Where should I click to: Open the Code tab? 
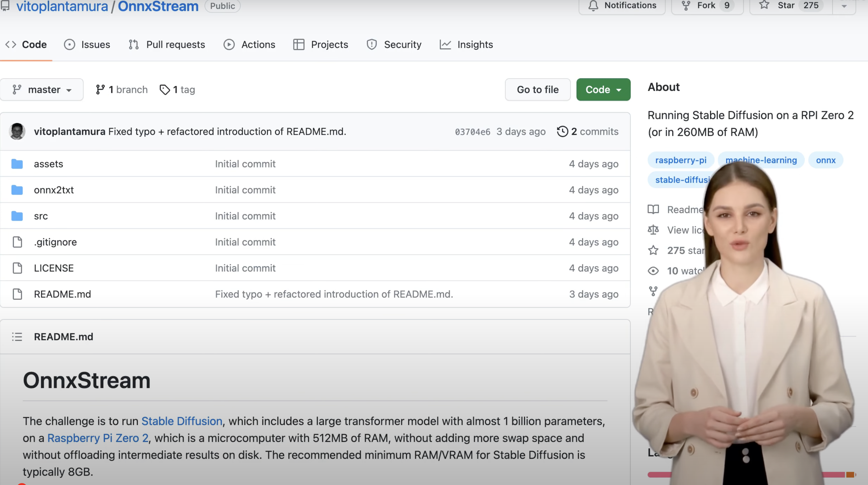(x=26, y=45)
